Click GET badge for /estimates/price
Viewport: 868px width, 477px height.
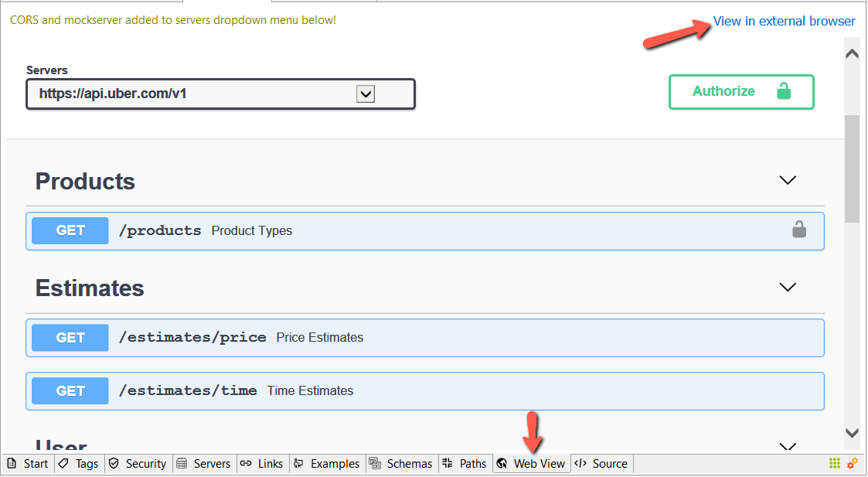(70, 337)
